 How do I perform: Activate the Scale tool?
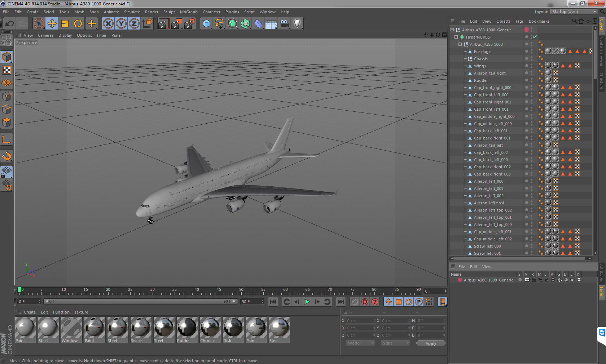[x=65, y=24]
